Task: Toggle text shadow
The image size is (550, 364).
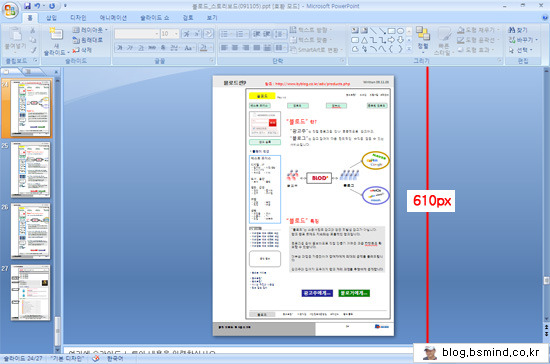Action: click(x=163, y=47)
